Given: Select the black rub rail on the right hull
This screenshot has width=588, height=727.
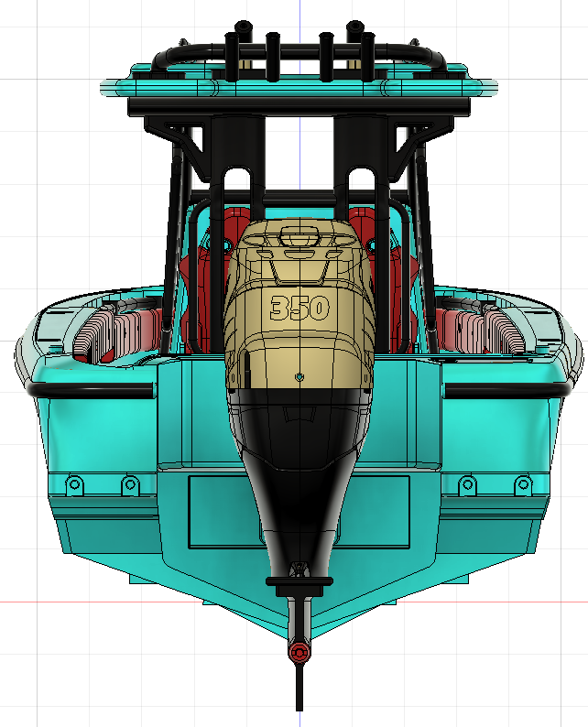Looking at the screenshot, I should click(x=506, y=390).
